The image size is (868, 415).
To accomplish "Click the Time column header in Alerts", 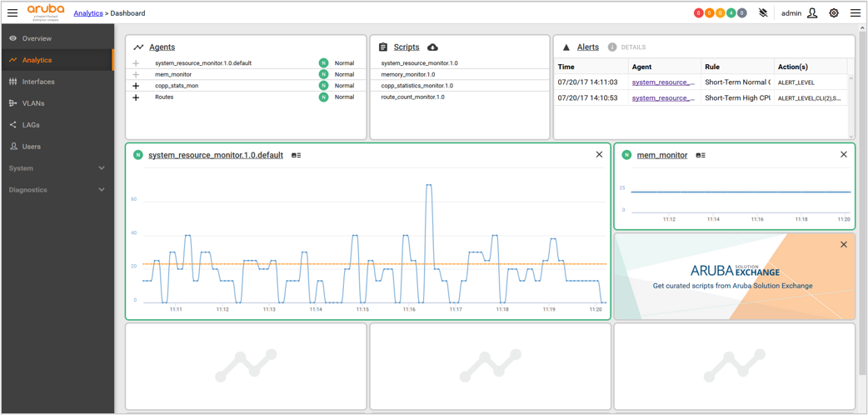I will click(x=591, y=67).
